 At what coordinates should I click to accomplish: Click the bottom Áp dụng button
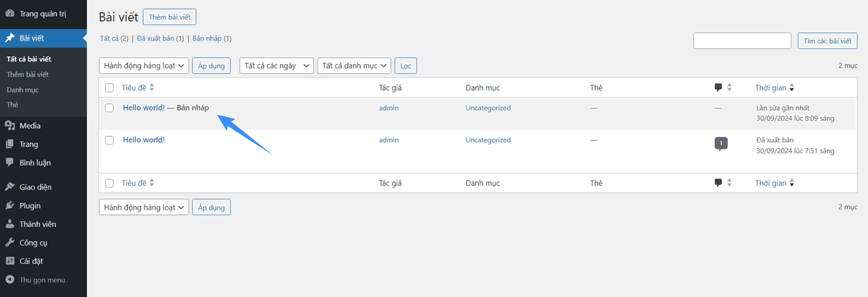(211, 207)
